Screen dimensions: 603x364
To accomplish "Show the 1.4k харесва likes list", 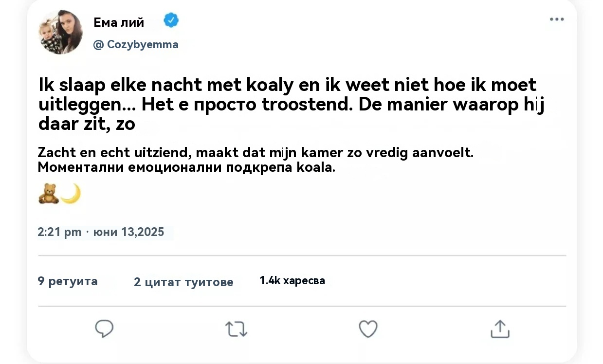I will (292, 280).
